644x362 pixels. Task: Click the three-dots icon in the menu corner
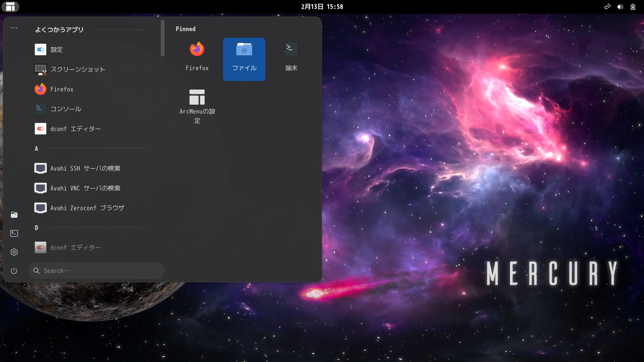point(14,28)
